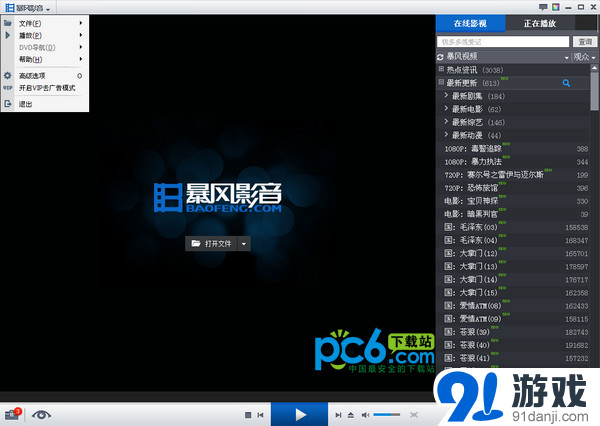
Task: Click the list scrollbar up arrow
Action: pyautogui.click(x=594, y=68)
